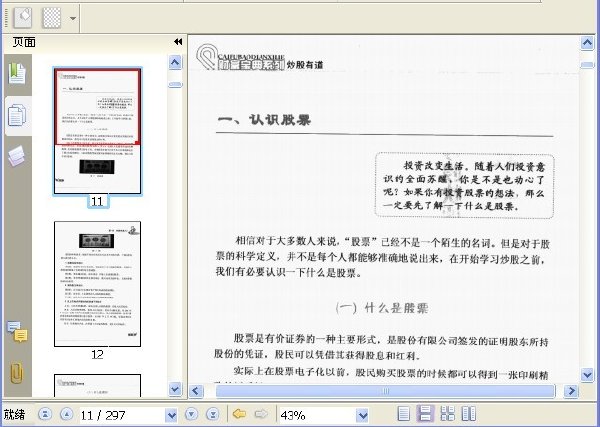The height and width of the screenshot is (427, 600).
Task: Click the 43% zoom field
Action: (318, 415)
